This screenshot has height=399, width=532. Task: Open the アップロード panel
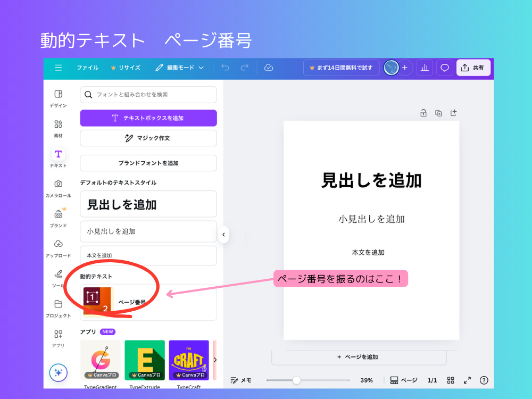(x=58, y=245)
